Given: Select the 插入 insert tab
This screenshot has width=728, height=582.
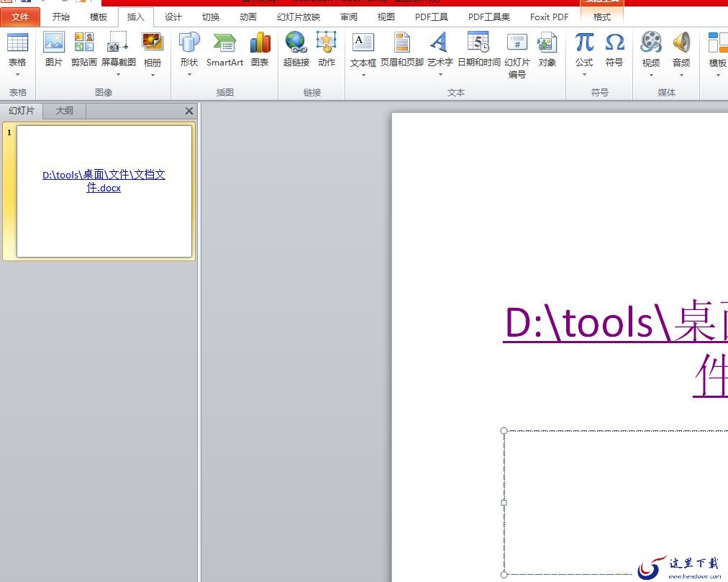Looking at the screenshot, I should click(135, 17).
